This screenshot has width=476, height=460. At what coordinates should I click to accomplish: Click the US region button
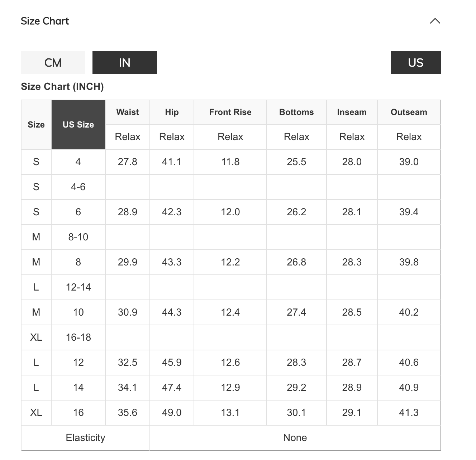tap(415, 63)
